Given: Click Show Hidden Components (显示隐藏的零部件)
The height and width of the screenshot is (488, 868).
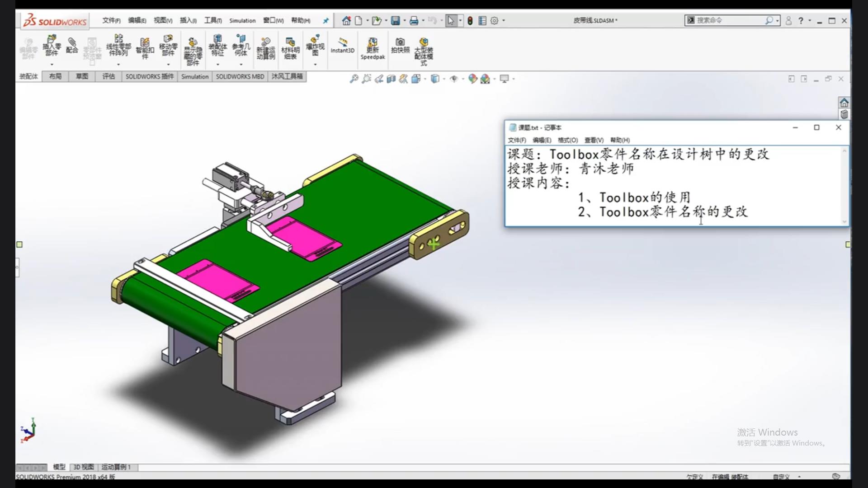Looking at the screenshot, I should pyautogui.click(x=193, y=52).
